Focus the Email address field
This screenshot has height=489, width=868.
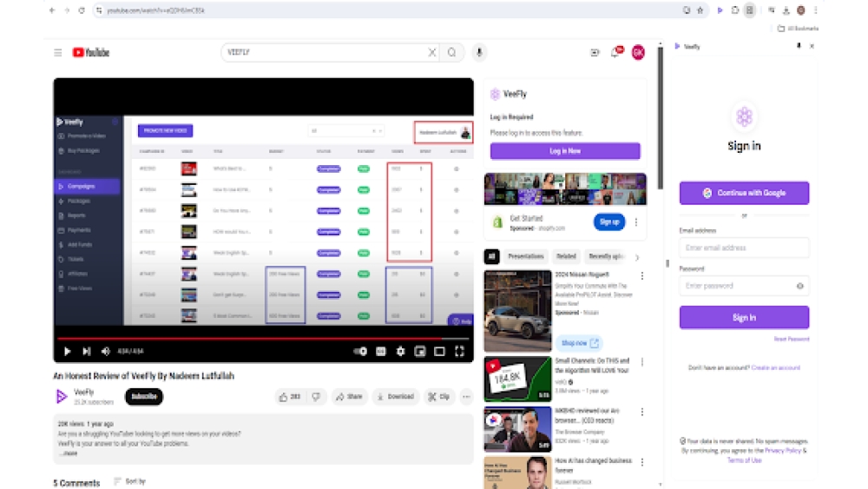coord(744,248)
